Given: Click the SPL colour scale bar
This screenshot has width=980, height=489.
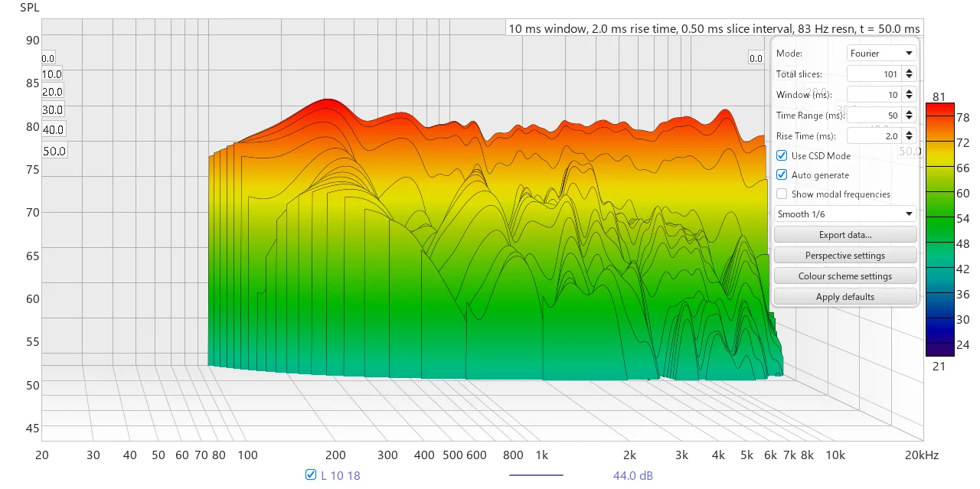Looking at the screenshot, I should [x=940, y=230].
